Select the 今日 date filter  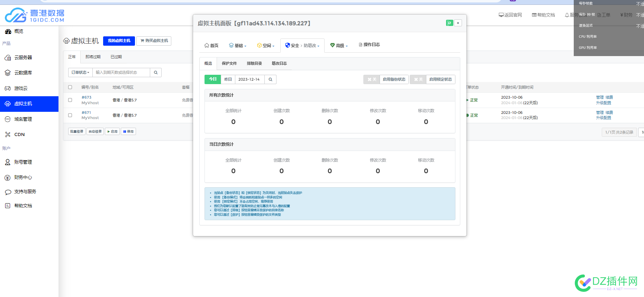(213, 79)
